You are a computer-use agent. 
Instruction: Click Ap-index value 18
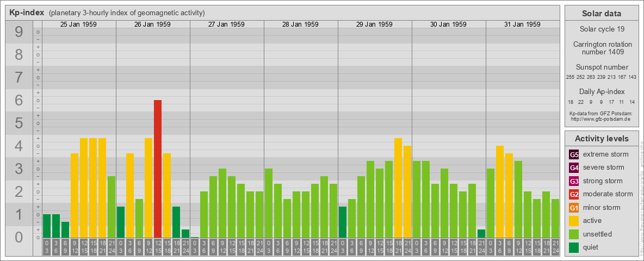click(x=571, y=102)
